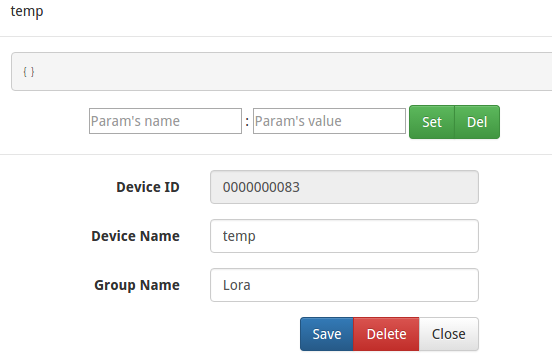This screenshot has width=552, height=361.
Task: Focus the Param's name field
Action: tap(165, 121)
